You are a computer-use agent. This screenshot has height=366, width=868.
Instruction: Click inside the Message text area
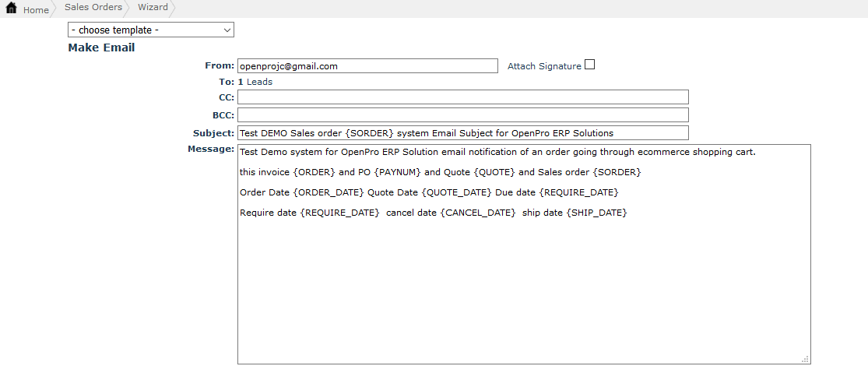[523, 273]
